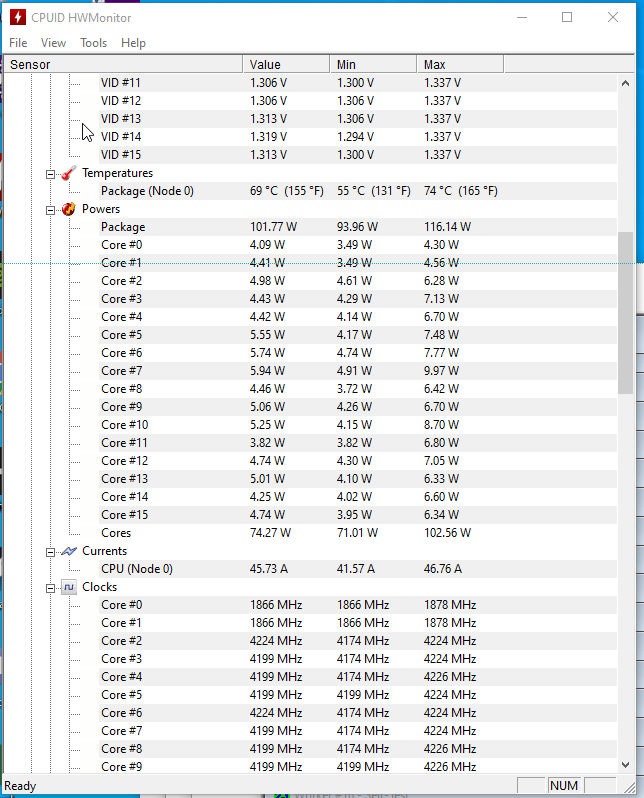The image size is (644, 798).
Task: Minimize the HWMonitor window
Action: click(x=522, y=17)
